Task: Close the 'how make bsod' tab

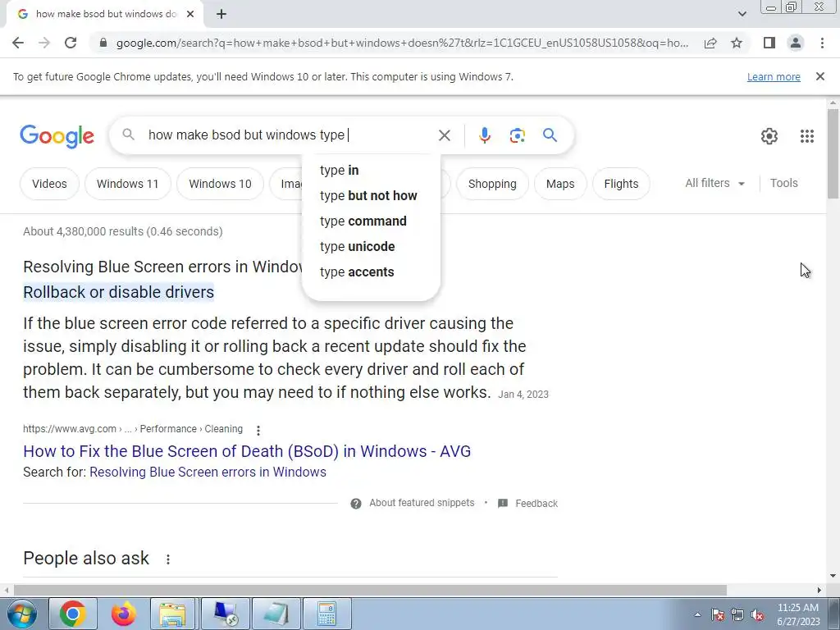Action: click(x=190, y=15)
